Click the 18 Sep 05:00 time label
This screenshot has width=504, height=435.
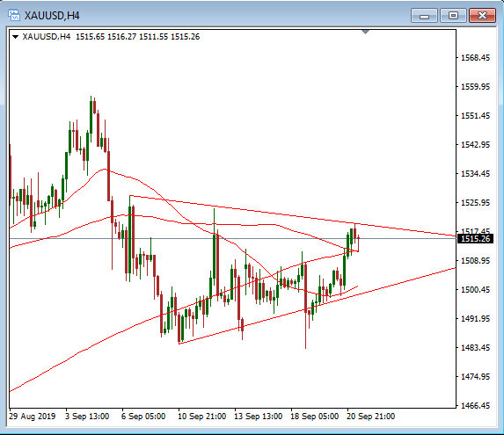coord(314,417)
